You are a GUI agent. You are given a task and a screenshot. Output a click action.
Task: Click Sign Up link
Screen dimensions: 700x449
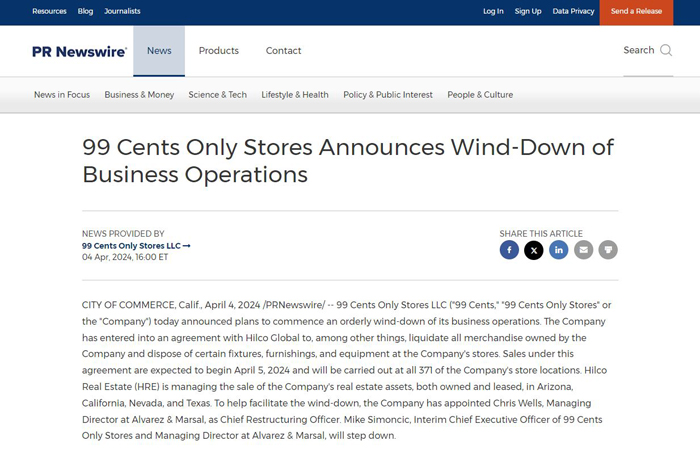point(528,11)
